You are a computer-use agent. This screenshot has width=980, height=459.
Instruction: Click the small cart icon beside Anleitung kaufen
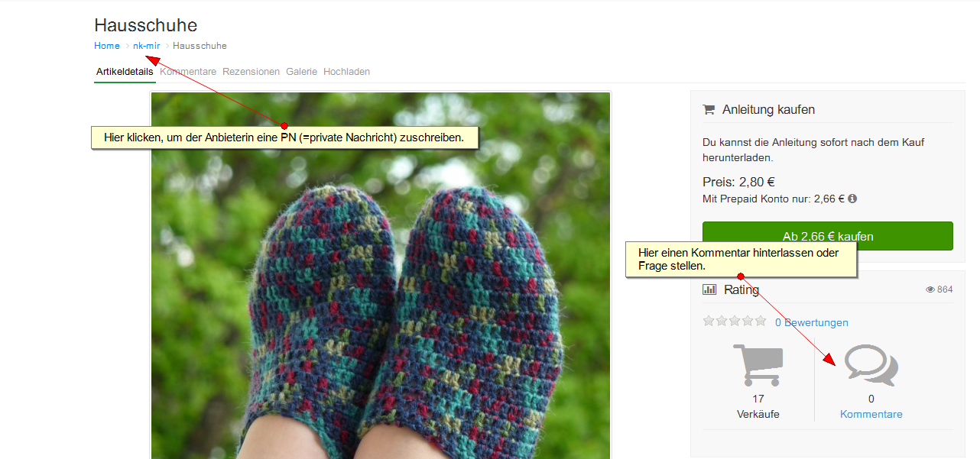pos(709,109)
